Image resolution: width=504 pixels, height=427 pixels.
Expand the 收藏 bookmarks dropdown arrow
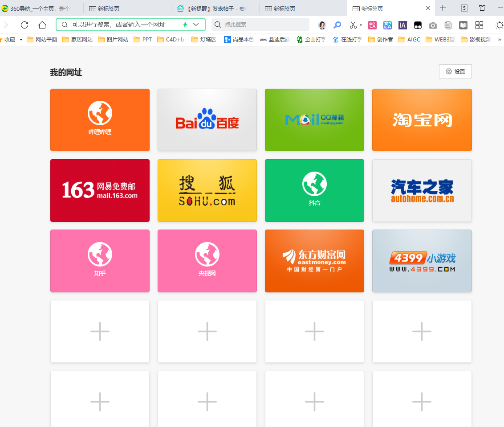pyautogui.click(x=21, y=40)
